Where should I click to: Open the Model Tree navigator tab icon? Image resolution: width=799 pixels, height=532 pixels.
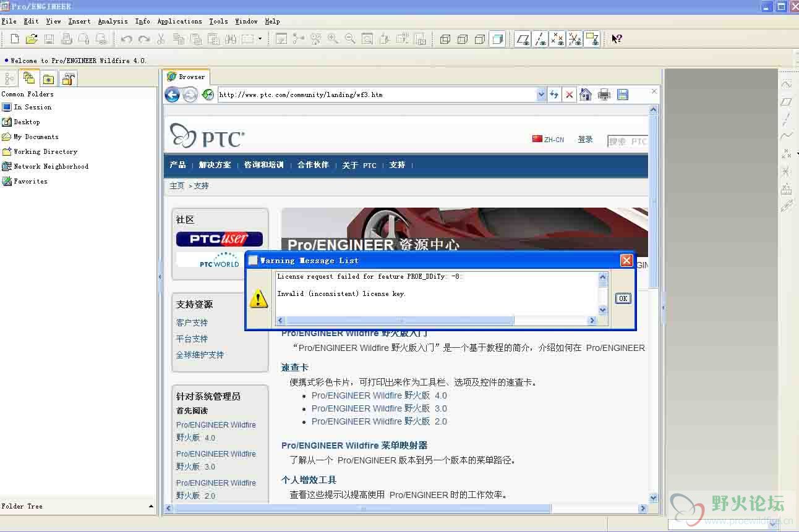pyautogui.click(x=9, y=78)
